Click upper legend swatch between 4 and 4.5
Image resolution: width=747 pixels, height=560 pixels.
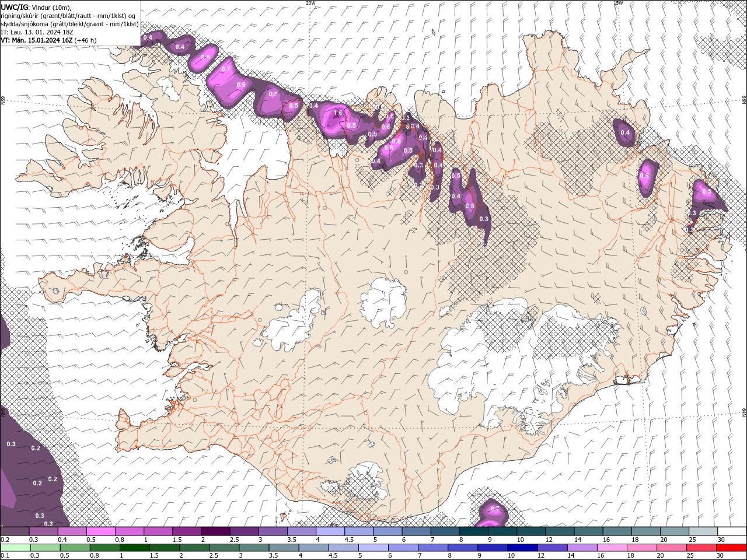[330, 531]
